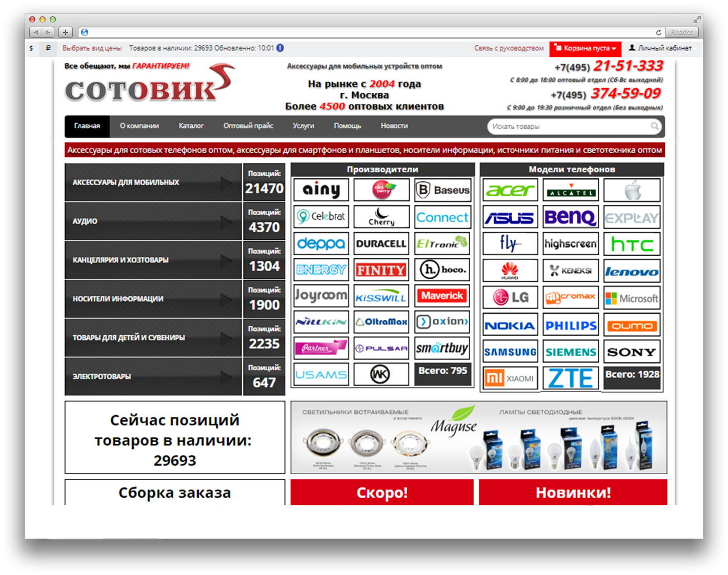The image size is (728, 575).
Task: Expand the Аудио category
Action: pos(153,221)
